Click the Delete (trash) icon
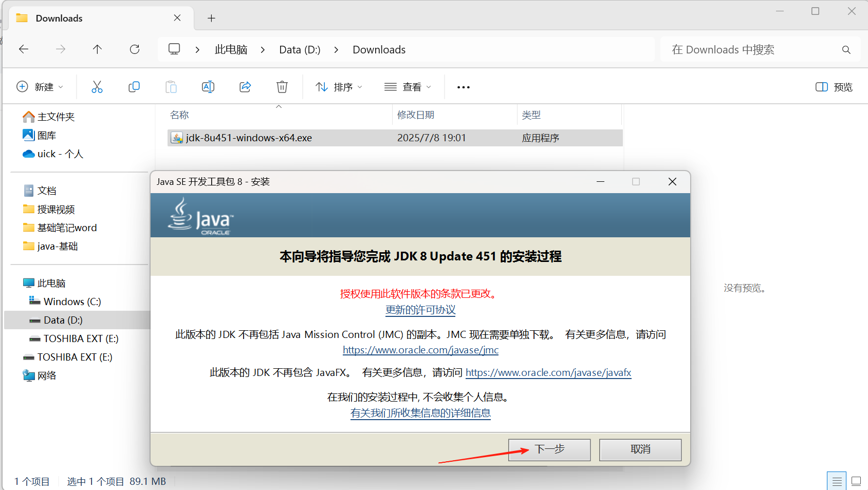The height and width of the screenshot is (490, 868). tap(282, 86)
